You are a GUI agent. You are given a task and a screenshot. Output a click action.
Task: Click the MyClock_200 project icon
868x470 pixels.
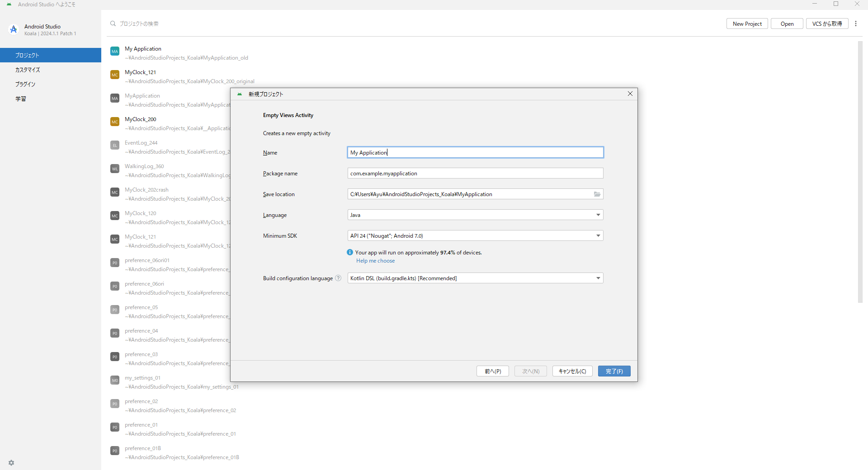(x=115, y=122)
